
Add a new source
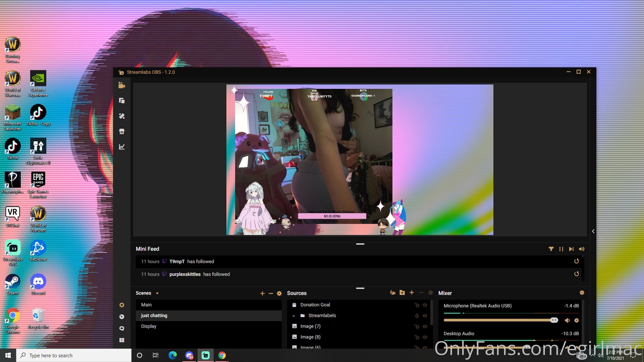pos(412,293)
